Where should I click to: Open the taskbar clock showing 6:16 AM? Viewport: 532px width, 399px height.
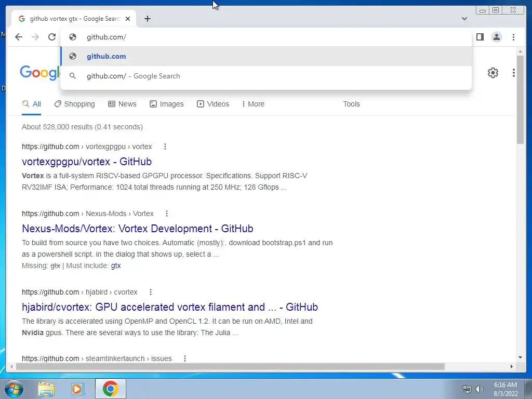(505, 389)
